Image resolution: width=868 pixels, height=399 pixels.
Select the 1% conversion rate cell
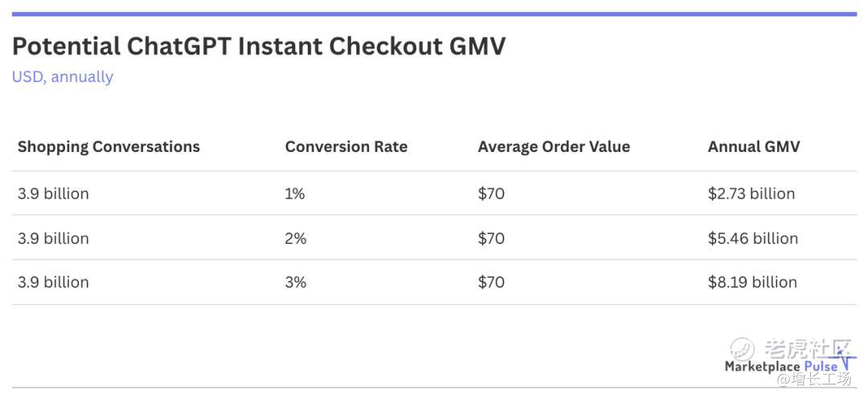point(295,194)
